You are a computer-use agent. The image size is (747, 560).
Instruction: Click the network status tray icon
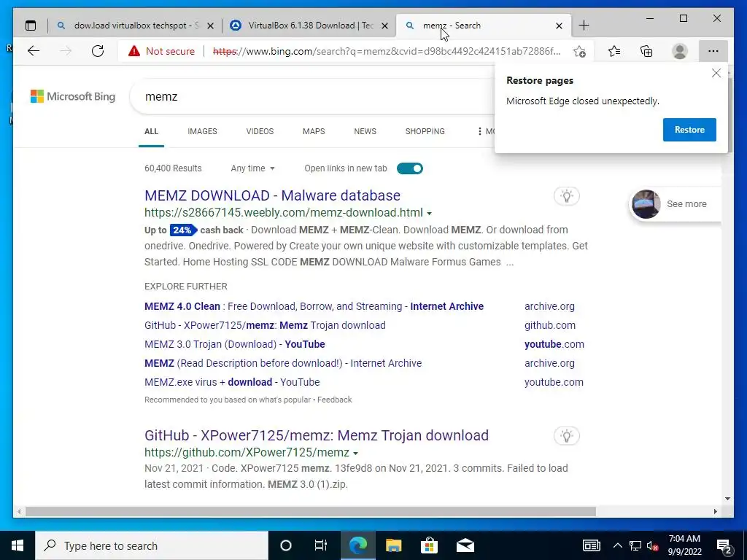click(x=635, y=545)
